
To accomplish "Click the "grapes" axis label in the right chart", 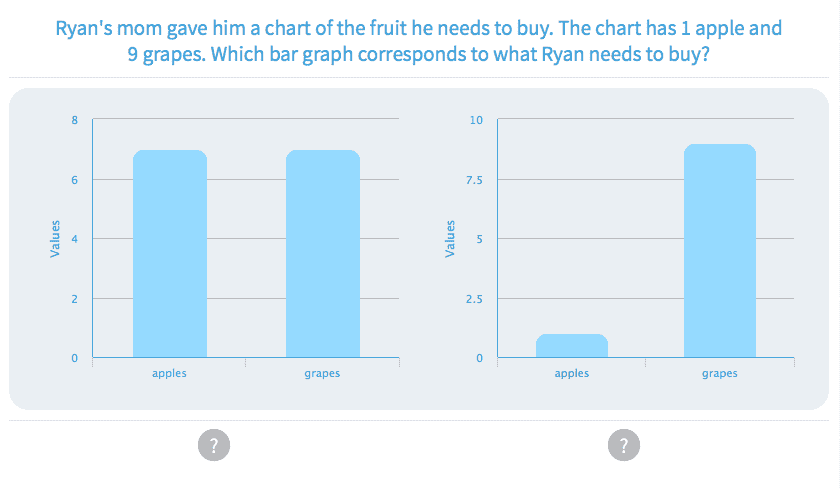I will pos(720,373).
